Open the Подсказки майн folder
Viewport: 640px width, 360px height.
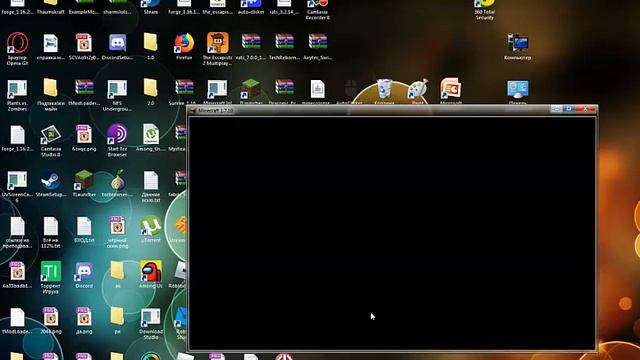point(51,89)
